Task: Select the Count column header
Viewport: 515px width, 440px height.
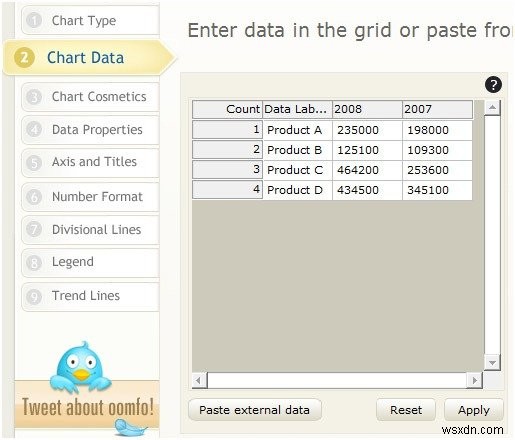Action: [227, 109]
